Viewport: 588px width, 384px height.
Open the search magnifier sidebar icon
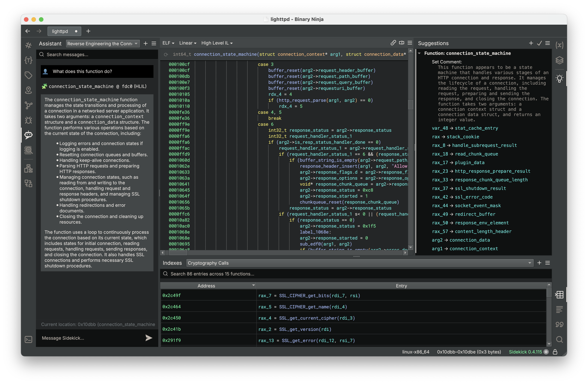click(28, 150)
